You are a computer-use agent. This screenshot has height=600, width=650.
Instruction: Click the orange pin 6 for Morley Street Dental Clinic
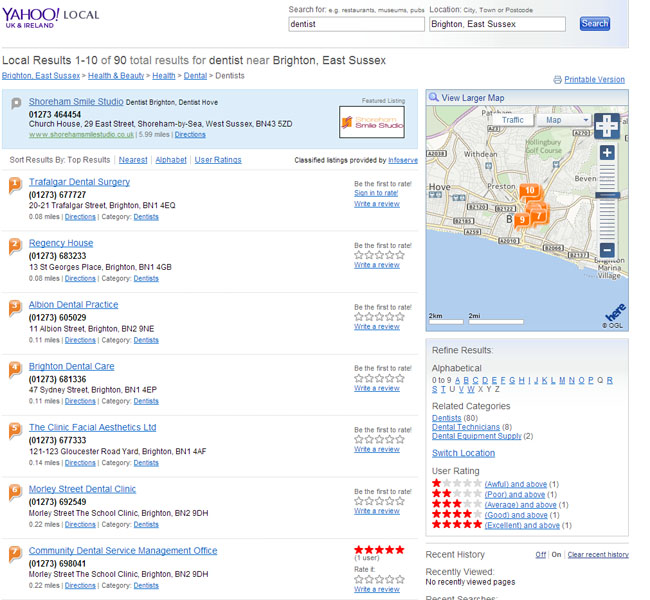15,492
